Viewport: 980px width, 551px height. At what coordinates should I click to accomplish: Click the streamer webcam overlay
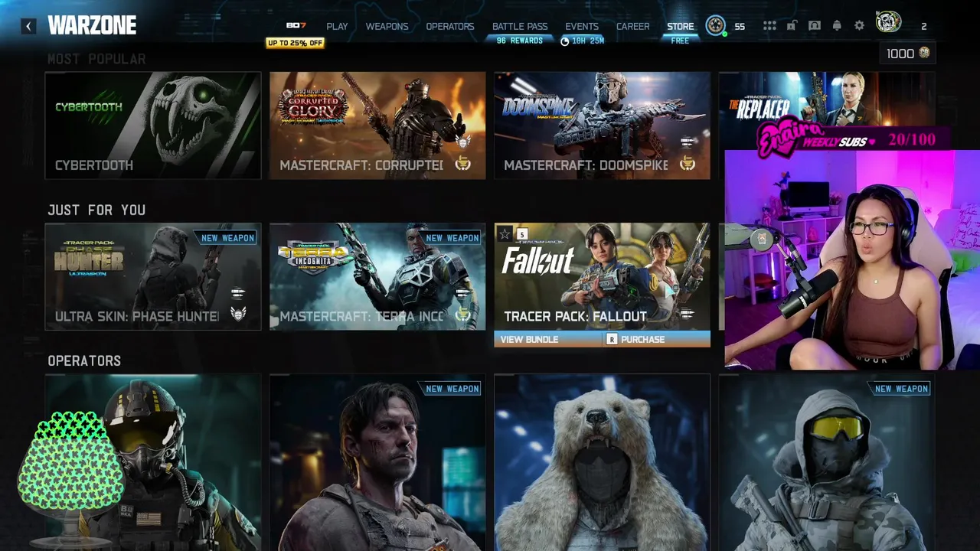click(852, 260)
